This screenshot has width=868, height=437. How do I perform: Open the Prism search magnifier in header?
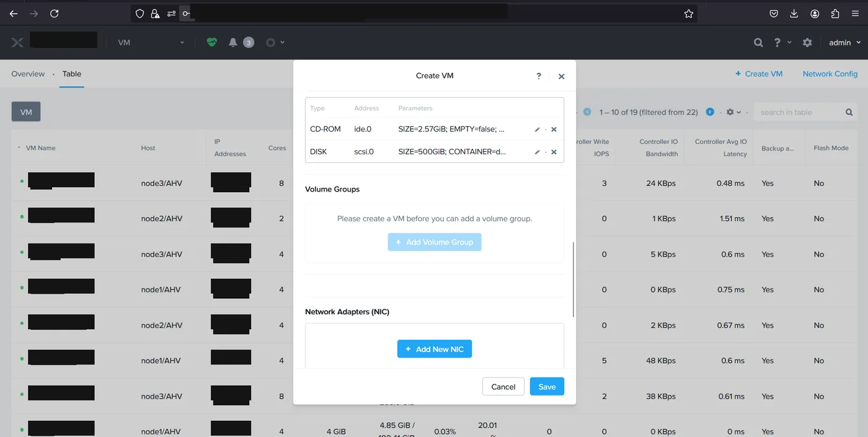(x=758, y=43)
